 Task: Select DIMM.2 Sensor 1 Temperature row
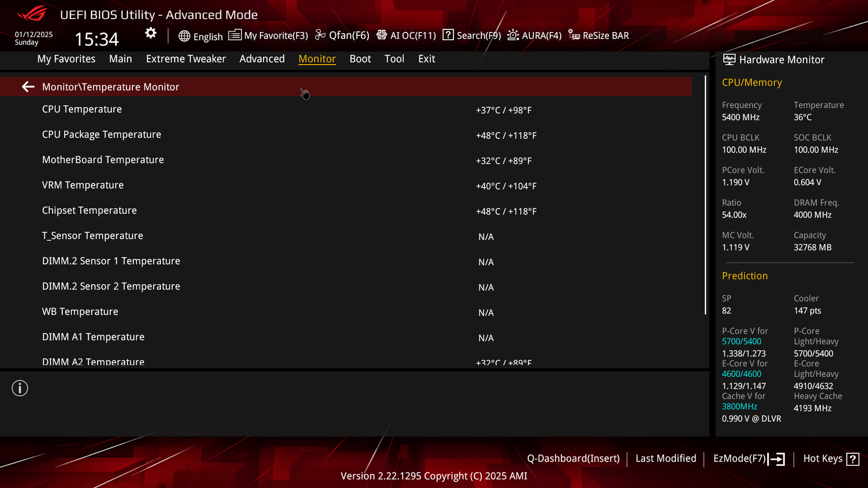346,261
